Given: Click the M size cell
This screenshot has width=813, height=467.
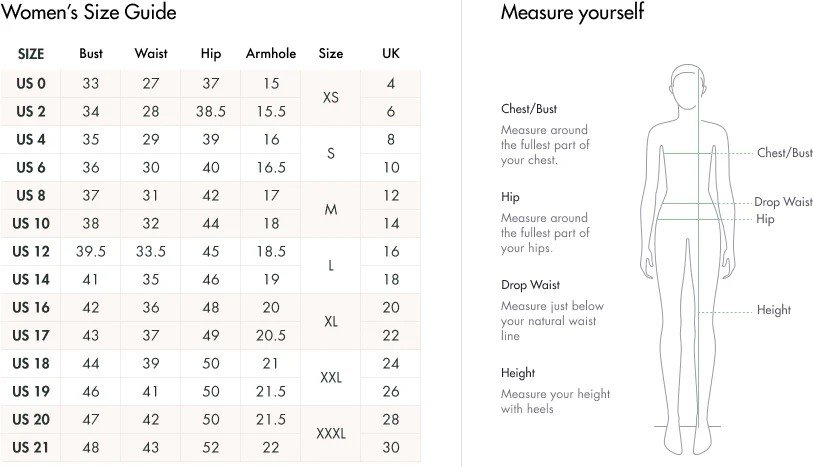Looking at the screenshot, I should click(331, 210).
